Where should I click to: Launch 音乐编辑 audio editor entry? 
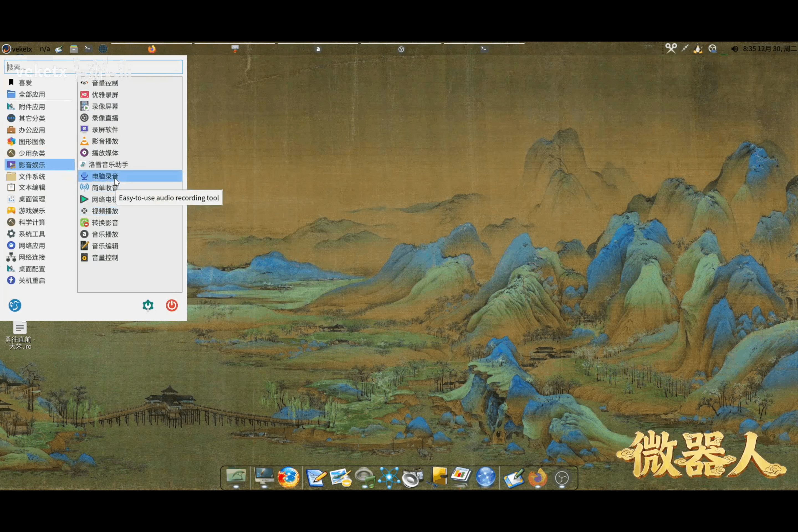click(x=130, y=246)
